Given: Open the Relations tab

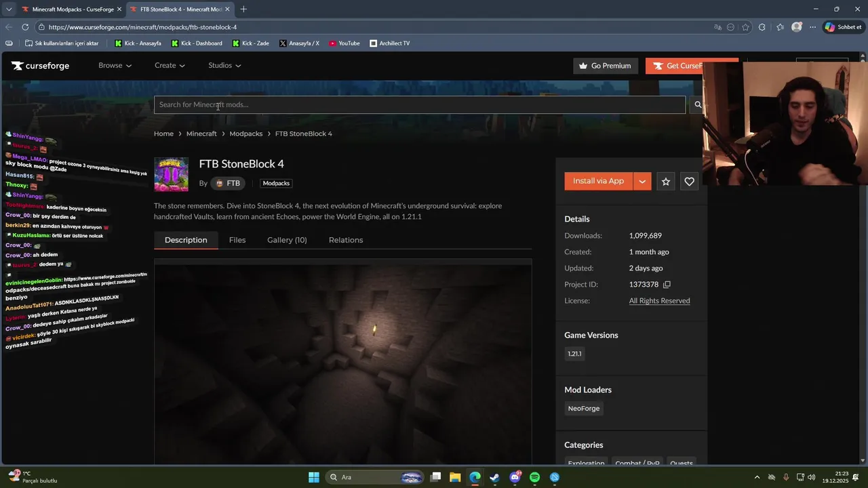Looking at the screenshot, I should pyautogui.click(x=346, y=240).
